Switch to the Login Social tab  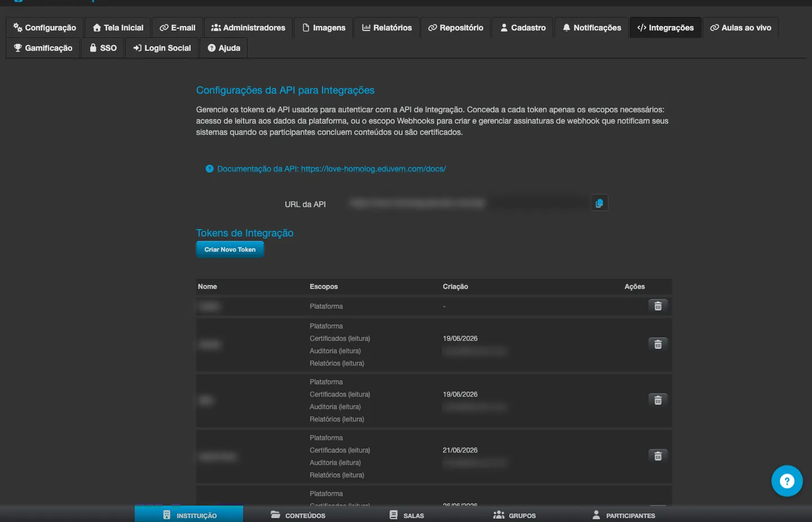(162, 48)
